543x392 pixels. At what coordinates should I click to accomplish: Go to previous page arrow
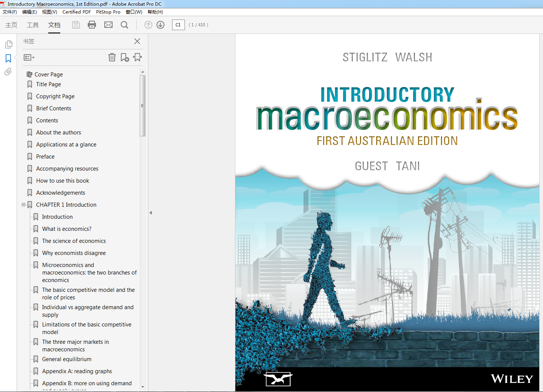[148, 25]
